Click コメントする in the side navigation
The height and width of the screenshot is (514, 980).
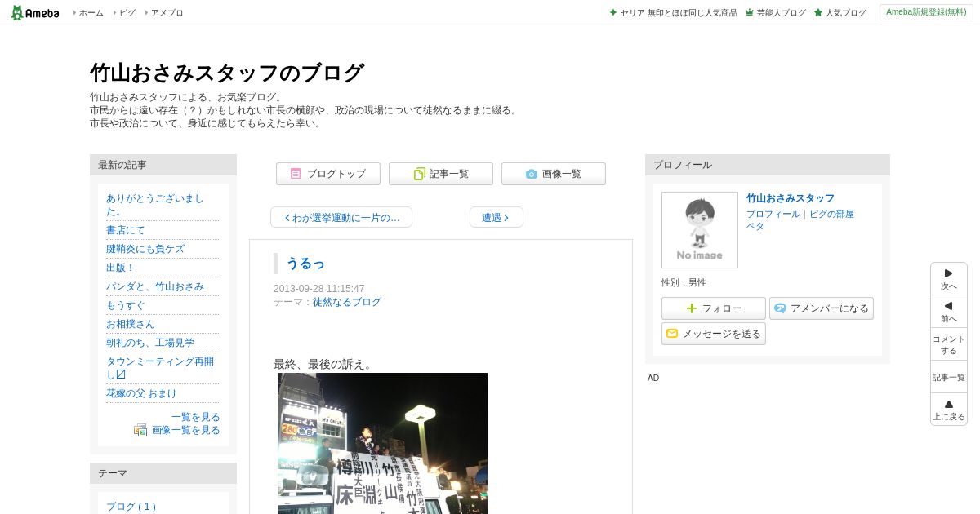(948, 344)
